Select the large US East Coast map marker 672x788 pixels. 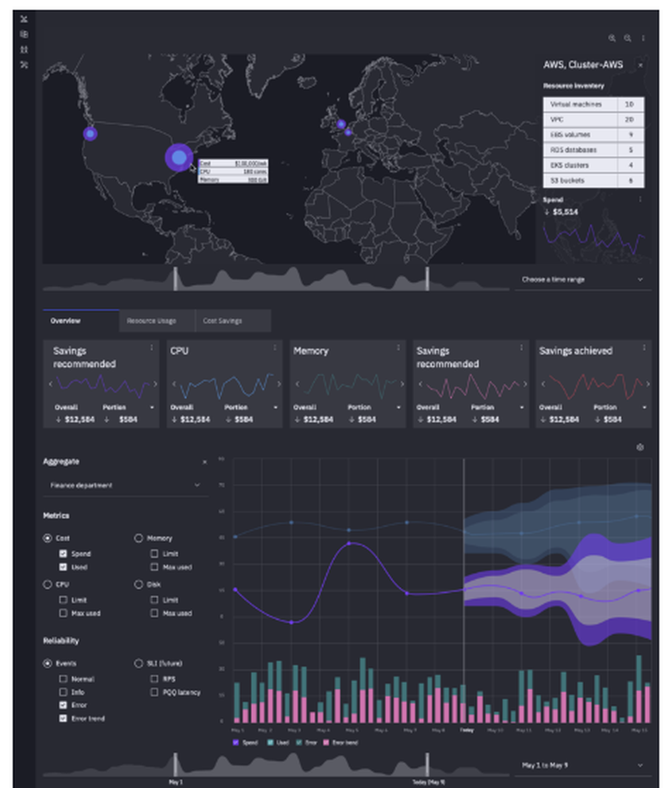179,157
